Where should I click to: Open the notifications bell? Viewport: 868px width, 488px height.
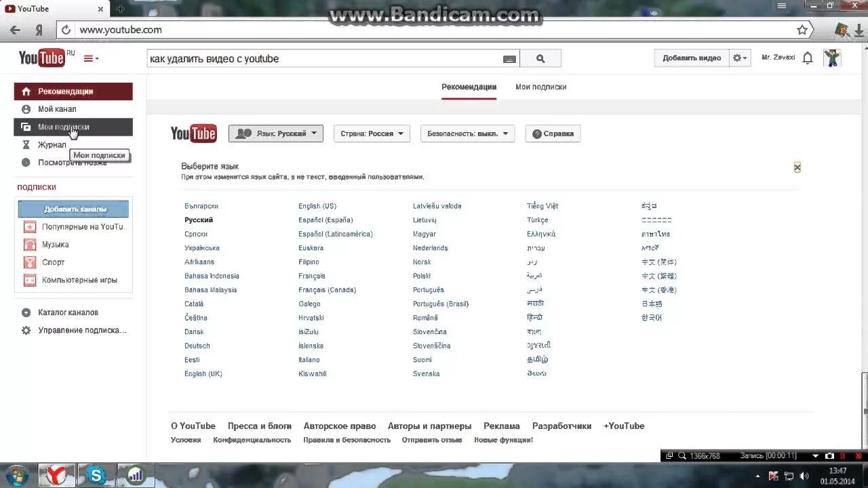pos(808,58)
